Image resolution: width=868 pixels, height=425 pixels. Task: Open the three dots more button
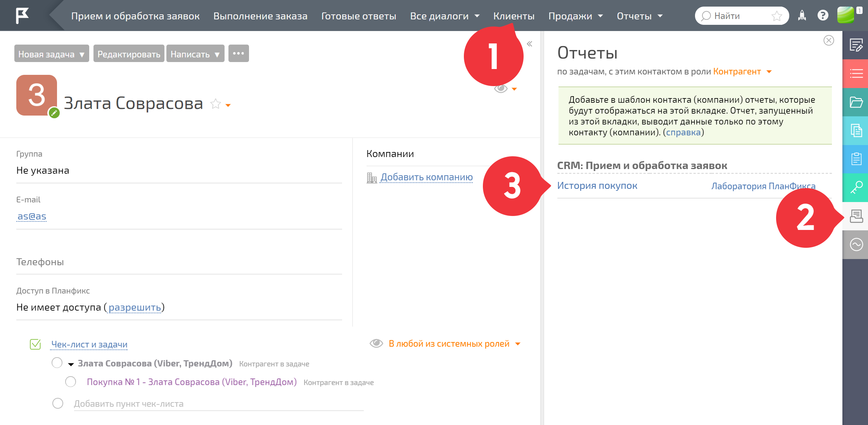pyautogui.click(x=239, y=54)
